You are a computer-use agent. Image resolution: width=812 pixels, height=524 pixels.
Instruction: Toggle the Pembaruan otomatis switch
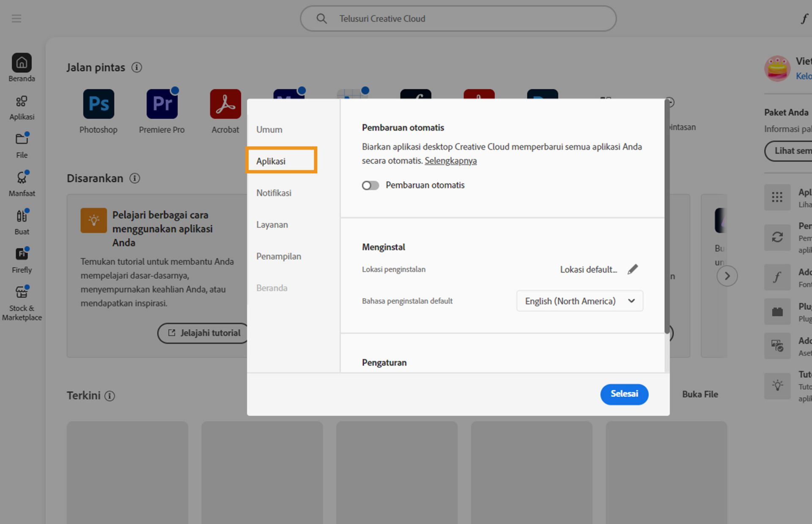coord(370,186)
